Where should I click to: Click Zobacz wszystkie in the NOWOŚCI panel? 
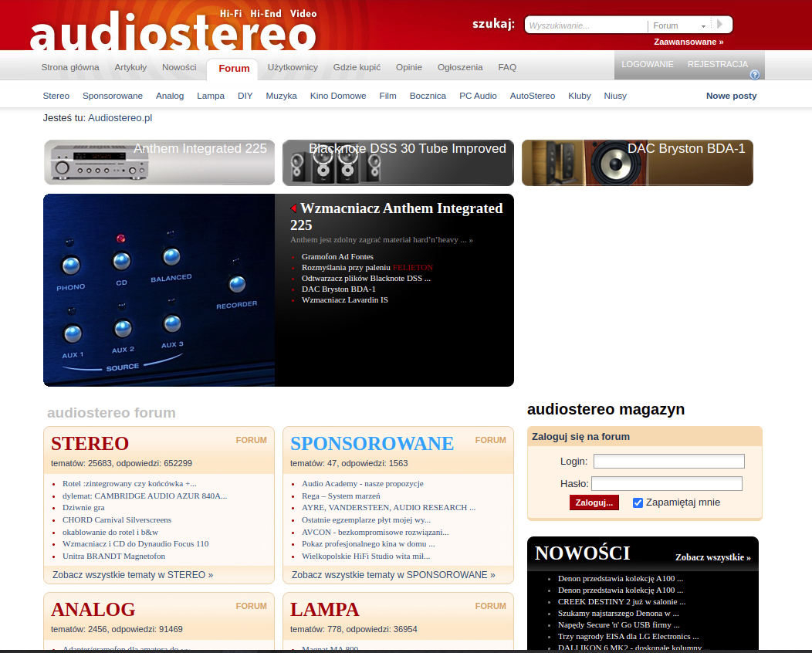coord(713,558)
